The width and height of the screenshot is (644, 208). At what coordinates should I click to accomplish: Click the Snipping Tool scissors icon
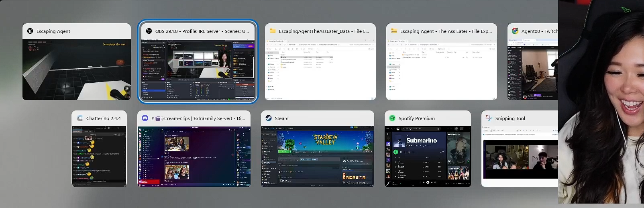tap(489, 118)
